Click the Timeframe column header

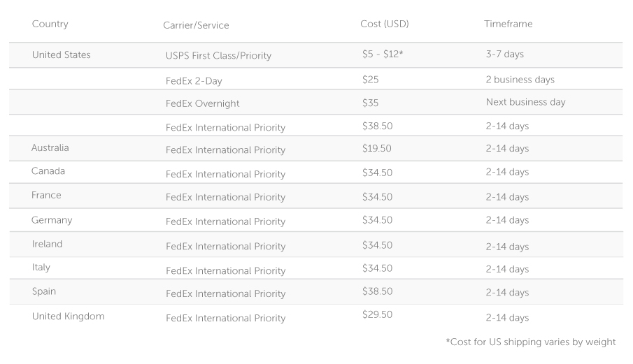[x=508, y=24]
